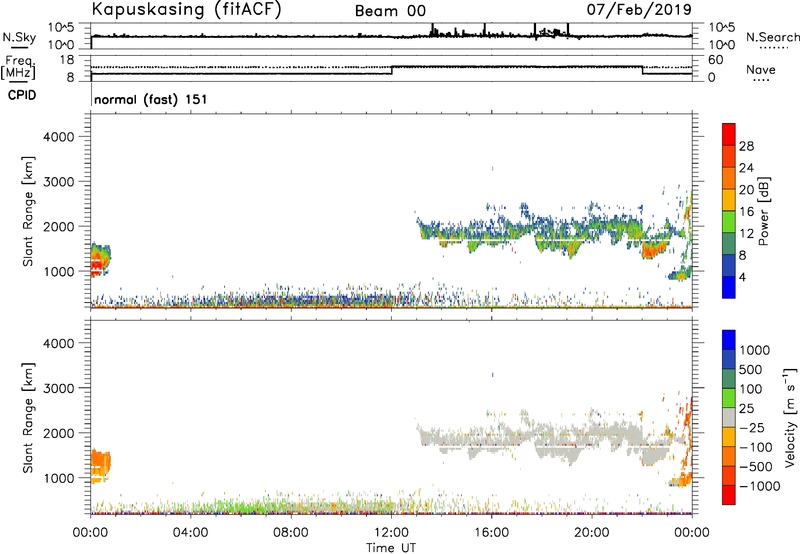Click the 'Time UT' axis label
Viewport: 800px width, 554px height.
(391, 548)
